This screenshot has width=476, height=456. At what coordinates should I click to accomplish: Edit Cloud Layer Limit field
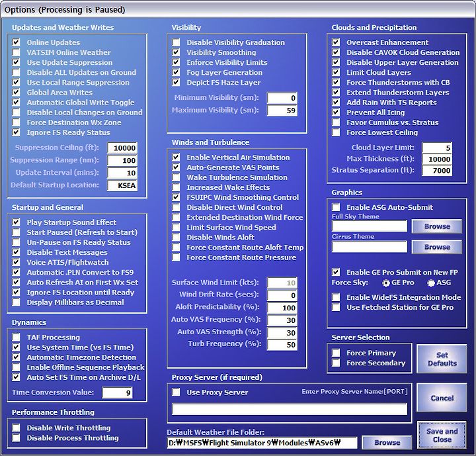pyautogui.click(x=437, y=148)
